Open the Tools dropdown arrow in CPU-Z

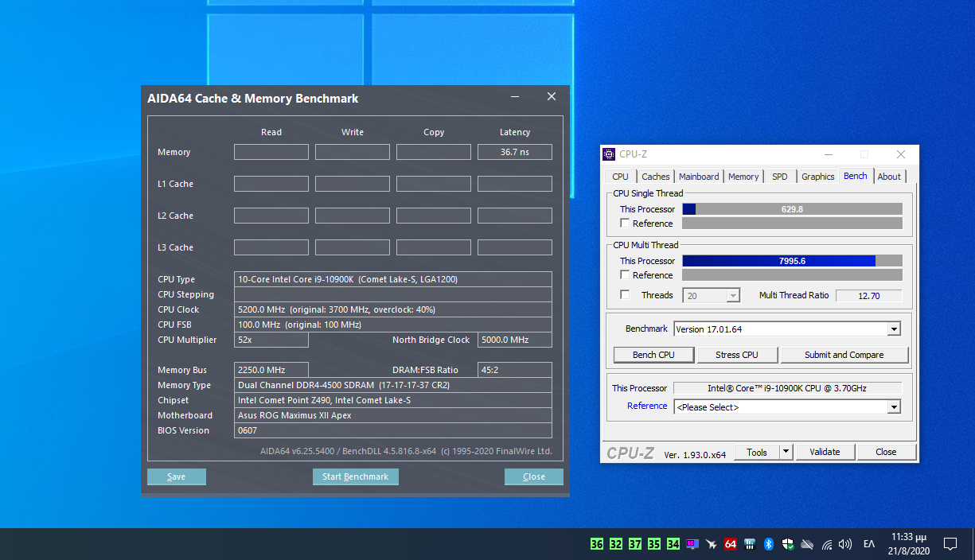tap(786, 452)
